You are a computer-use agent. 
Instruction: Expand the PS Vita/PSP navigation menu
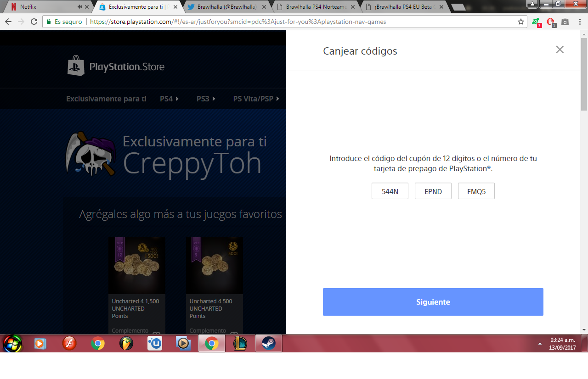point(256,99)
